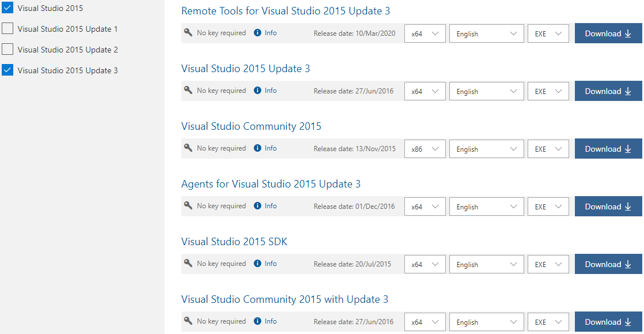Click key icon for Visual Studio 2015 Update 3
This screenshot has width=644, height=334.
point(188,90)
